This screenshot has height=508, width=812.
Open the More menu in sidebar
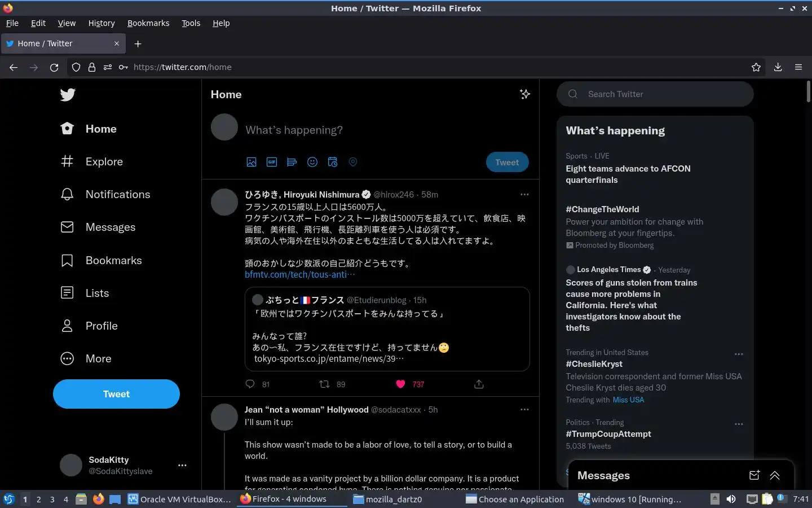86,358
